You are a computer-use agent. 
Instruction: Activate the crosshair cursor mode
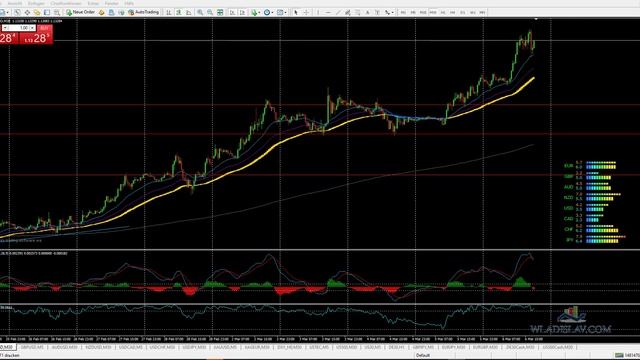click(x=306, y=12)
